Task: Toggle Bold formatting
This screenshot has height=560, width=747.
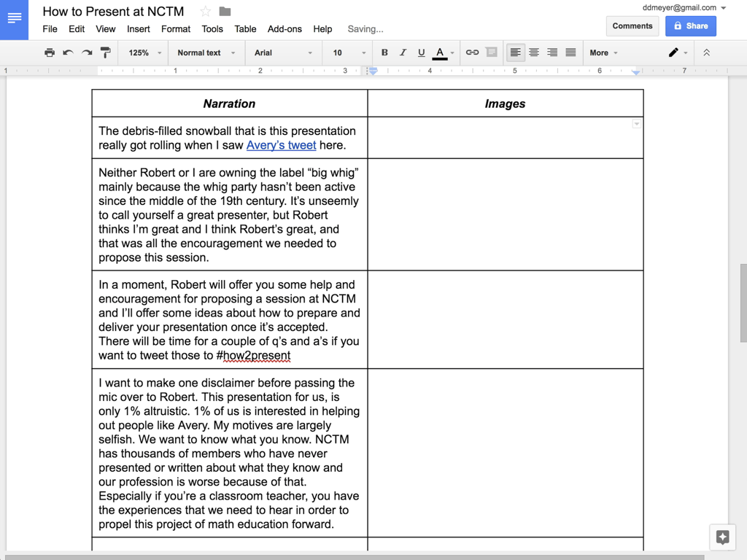Action: point(384,52)
